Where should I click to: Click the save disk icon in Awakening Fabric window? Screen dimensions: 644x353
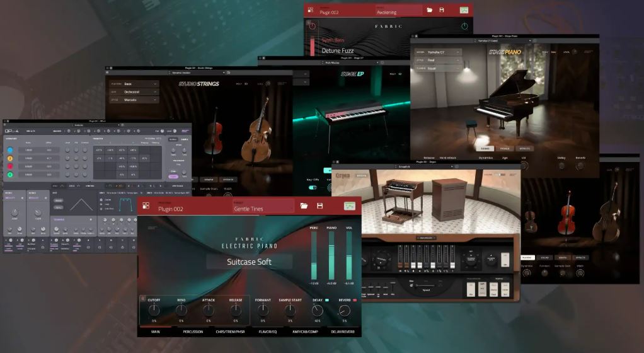click(x=442, y=10)
